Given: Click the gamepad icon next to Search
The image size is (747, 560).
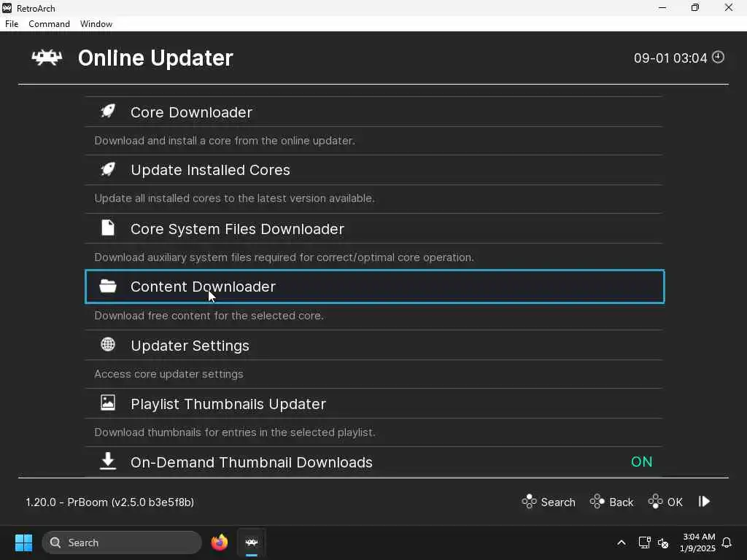Looking at the screenshot, I should tap(529, 502).
